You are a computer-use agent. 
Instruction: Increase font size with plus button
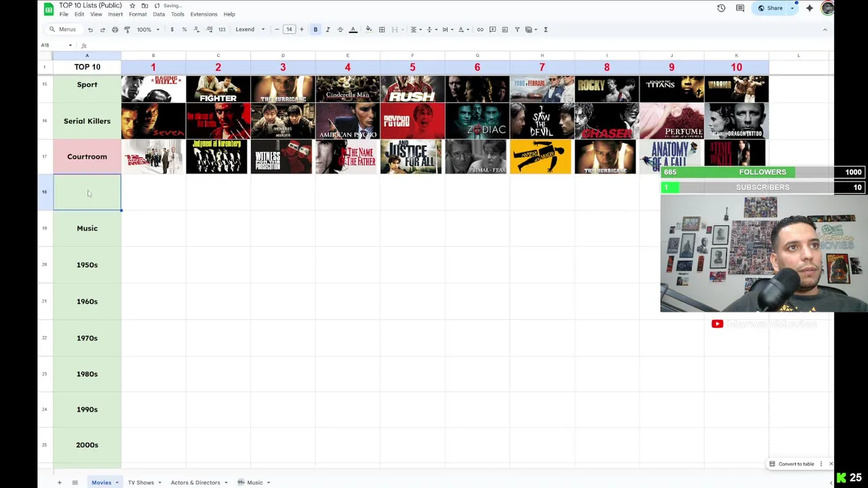tap(301, 29)
